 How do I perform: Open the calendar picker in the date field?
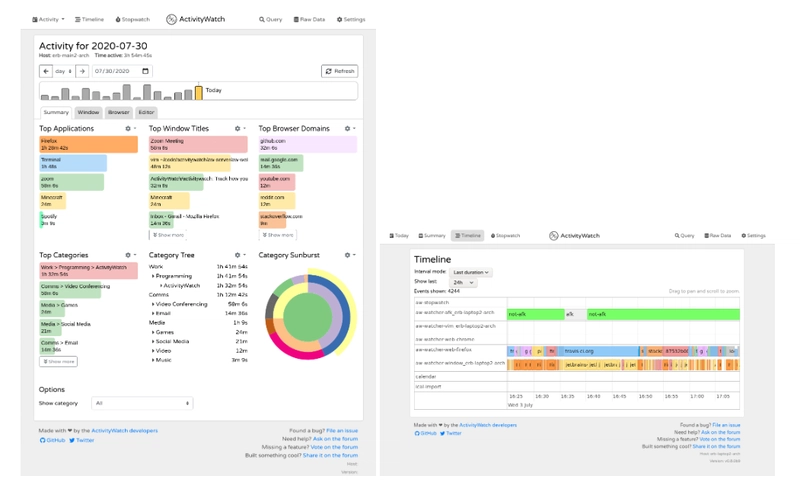pos(145,71)
